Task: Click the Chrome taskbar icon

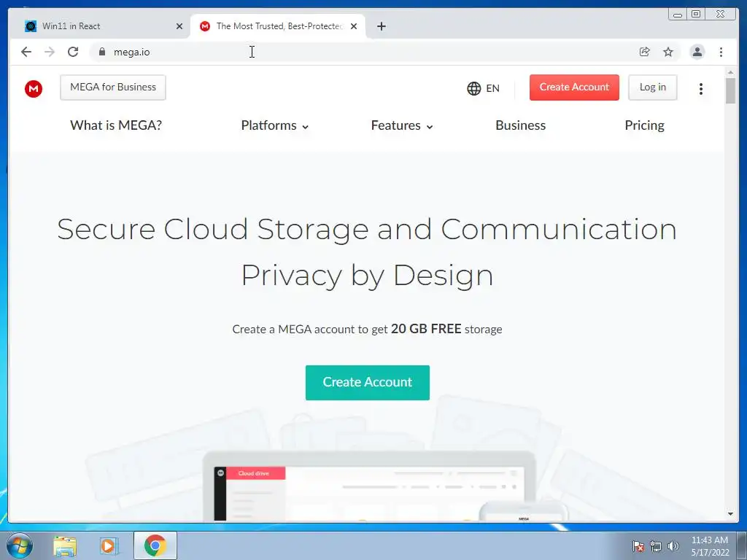Action: pyautogui.click(x=155, y=545)
